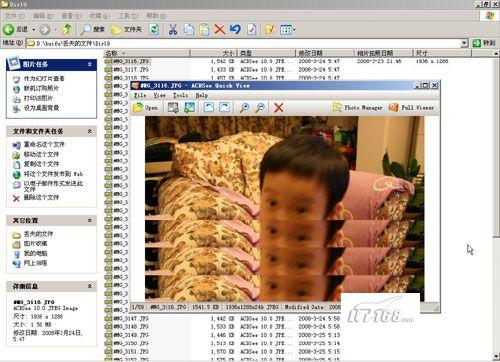
Task: Open Help menu in ACDSee Quick View
Action: (x=202, y=95)
